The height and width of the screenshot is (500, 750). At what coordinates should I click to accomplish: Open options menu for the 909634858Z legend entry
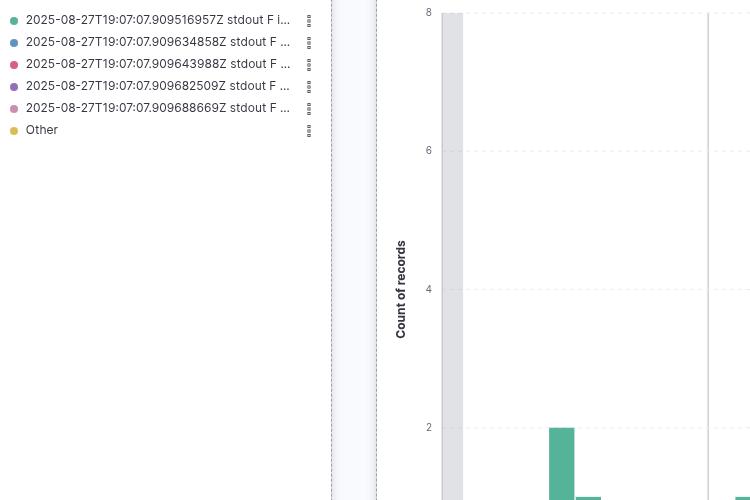309,42
